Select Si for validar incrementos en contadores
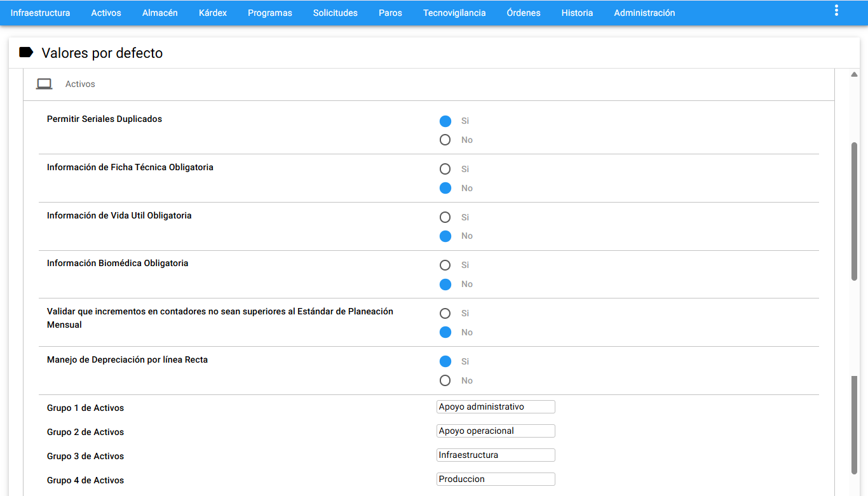The image size is (868, 496). [x=445, y=313]
